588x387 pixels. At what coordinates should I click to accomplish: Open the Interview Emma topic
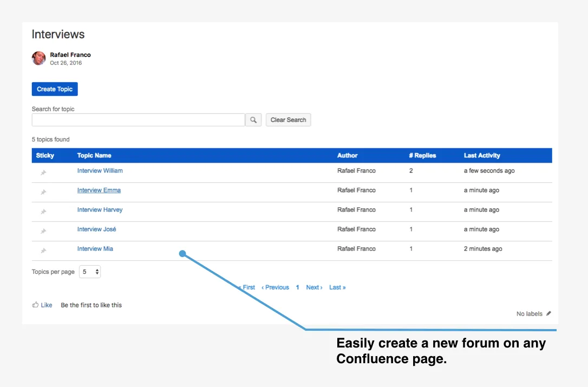[x=99, y=190]
